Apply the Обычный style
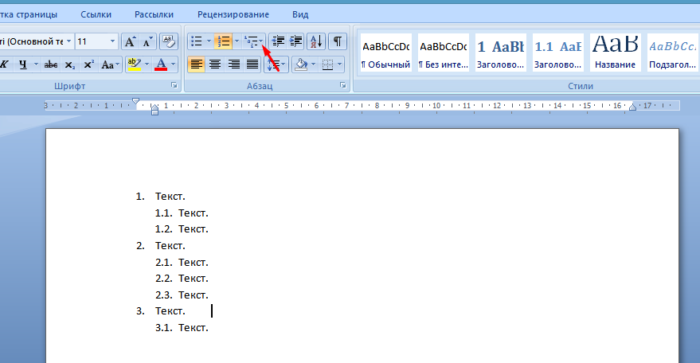Viewport: 700px width, 363px height. point(386,52)
